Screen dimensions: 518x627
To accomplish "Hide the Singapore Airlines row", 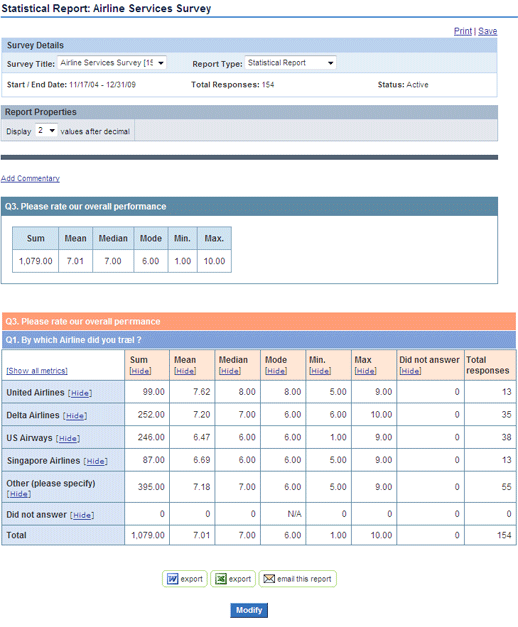I will tap(96, 461).
